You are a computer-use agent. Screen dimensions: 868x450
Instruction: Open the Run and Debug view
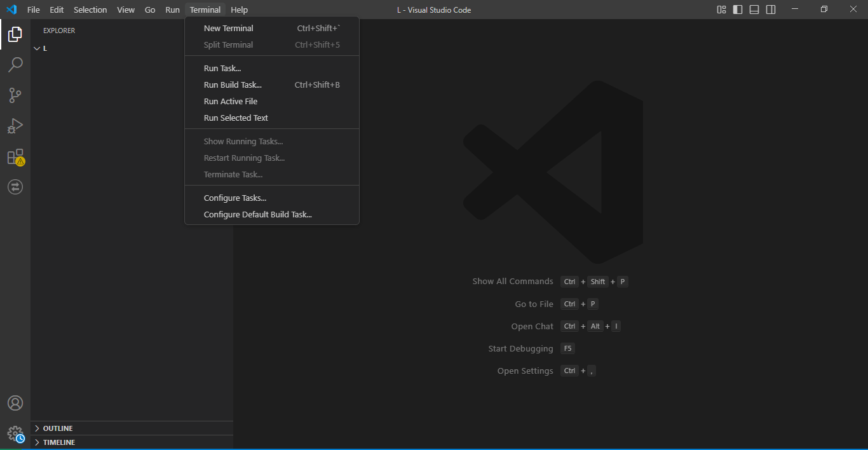15,126
